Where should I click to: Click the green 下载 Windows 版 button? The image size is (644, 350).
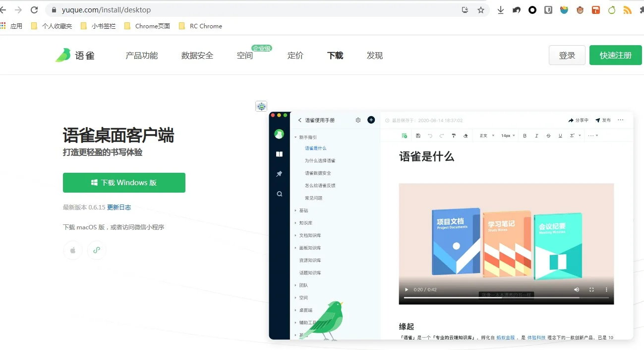click(124, 183)
